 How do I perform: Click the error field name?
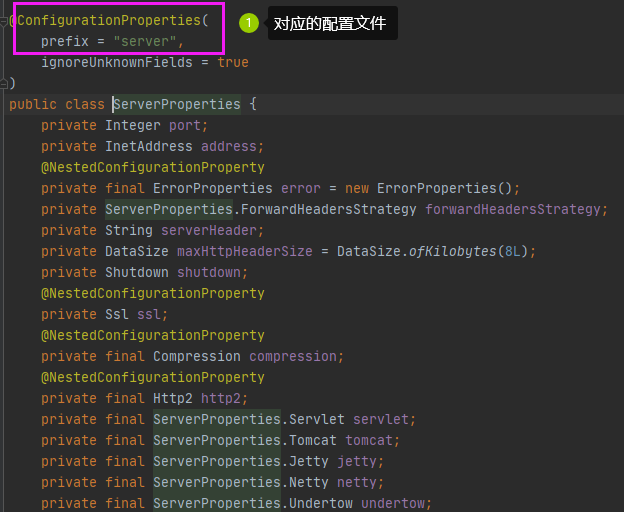tap(301, 188)
